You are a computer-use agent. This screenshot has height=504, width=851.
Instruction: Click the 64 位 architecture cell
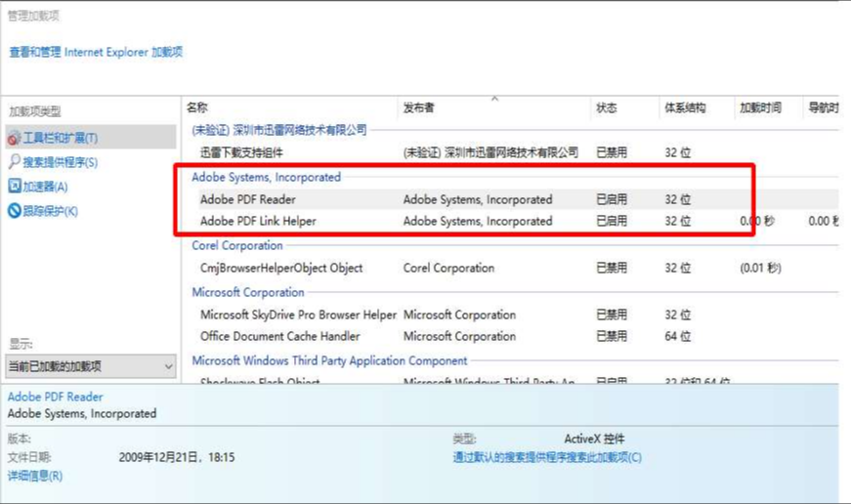(x=678, y=336)
